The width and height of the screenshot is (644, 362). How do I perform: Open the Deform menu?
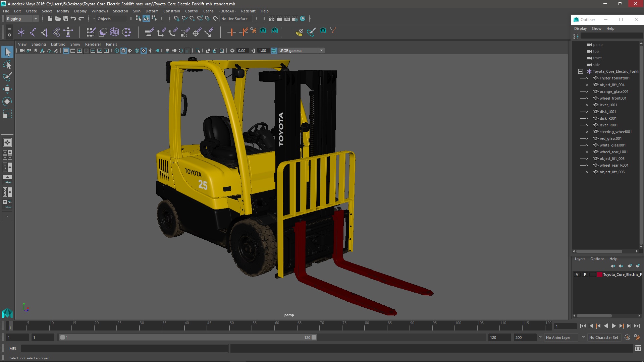[x=152, y=11]
